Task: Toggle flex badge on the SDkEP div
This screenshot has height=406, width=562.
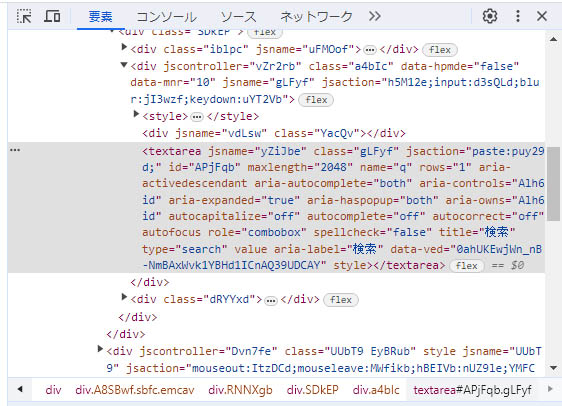Action: [265, 33]
